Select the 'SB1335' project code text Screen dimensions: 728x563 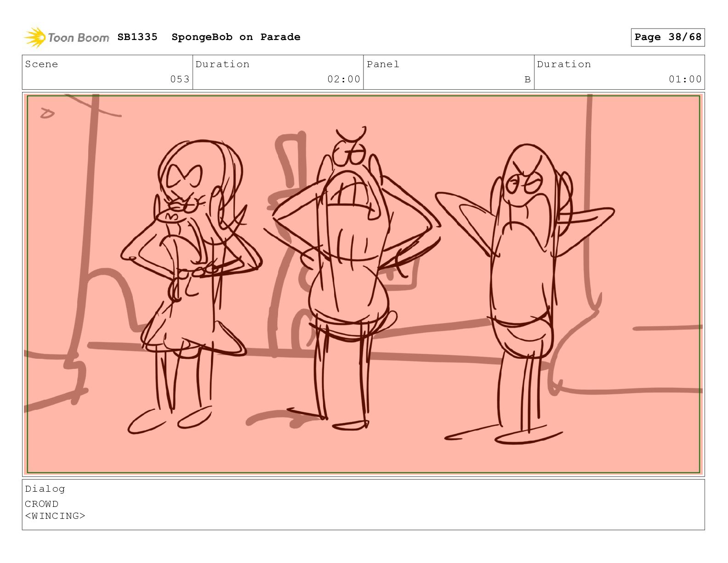(x=137, y=37)
